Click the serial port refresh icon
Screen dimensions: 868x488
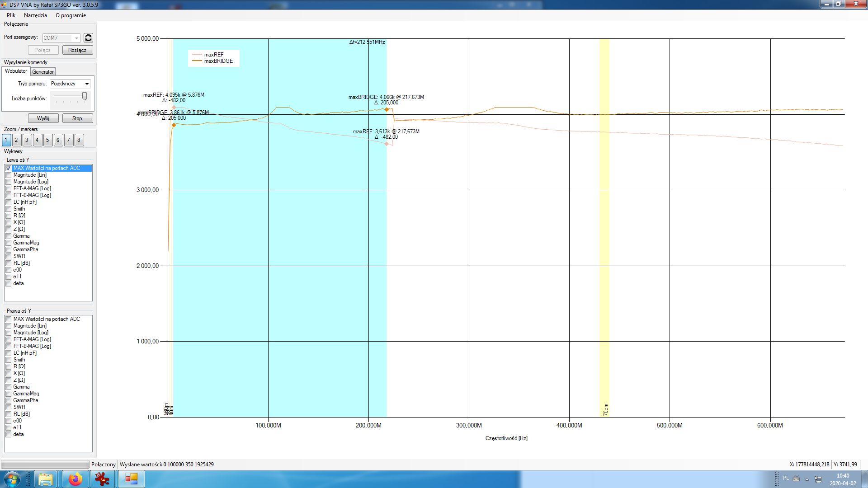click(x=88, y=38)
